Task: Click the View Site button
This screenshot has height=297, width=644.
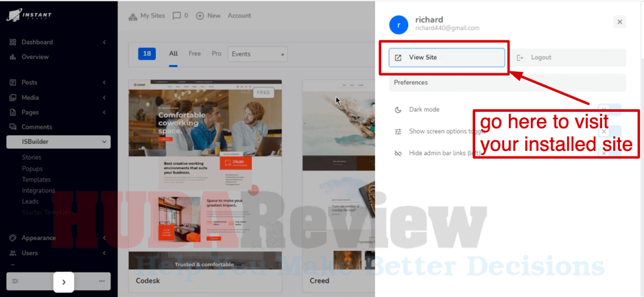Action: pyautogui.click(x=446, y=58)
